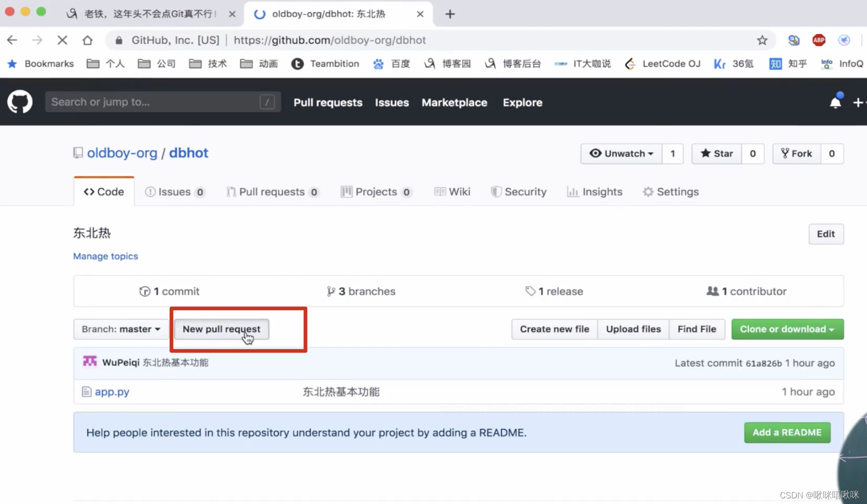Screen dimensions: 867x504
Task: Open the 36氪 bookmark
Action: coord(734,63)
